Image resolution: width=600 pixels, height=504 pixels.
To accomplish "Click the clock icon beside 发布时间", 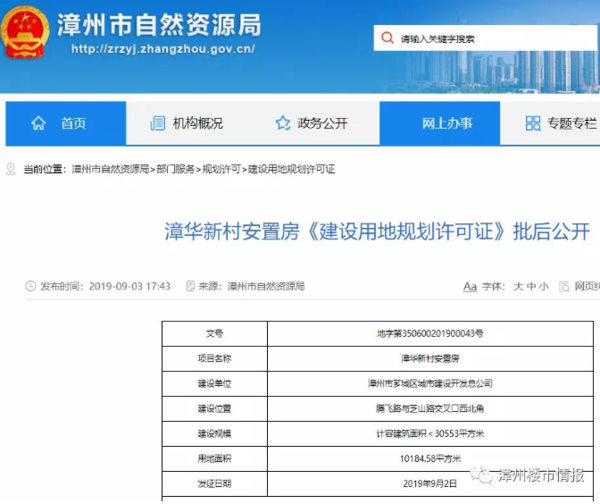I will pyautogui.click(x=29, y=286).
